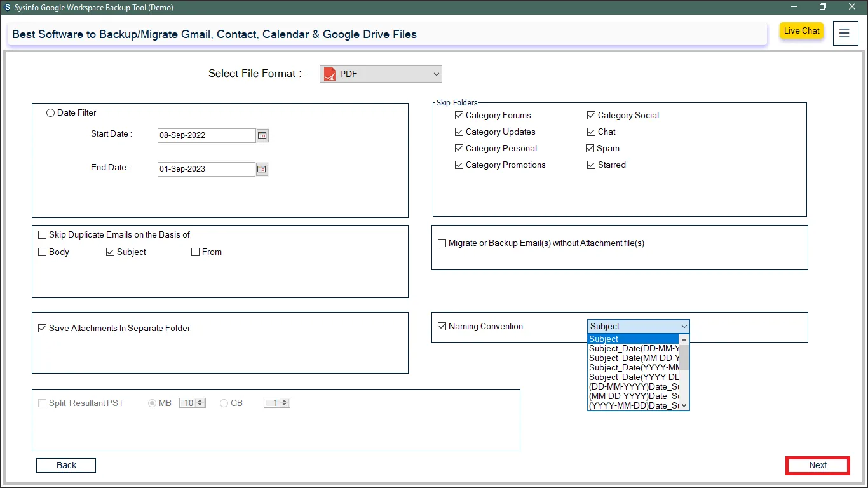868x488 pixels.
Task: Open the End Date calendar picker
Action: click(262, 169)
